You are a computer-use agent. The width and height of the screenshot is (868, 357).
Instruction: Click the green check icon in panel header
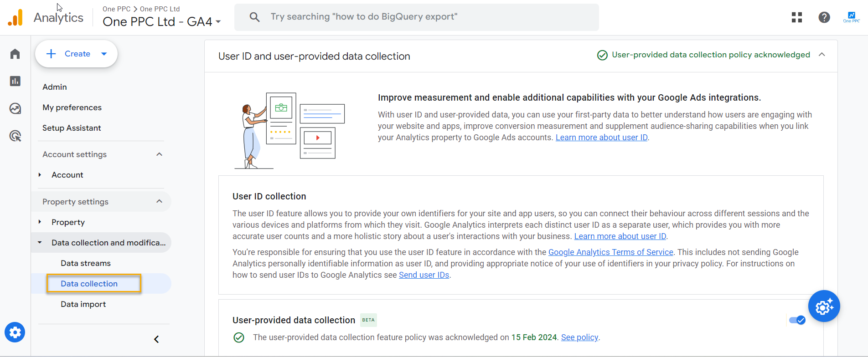[x=602, y=55]
